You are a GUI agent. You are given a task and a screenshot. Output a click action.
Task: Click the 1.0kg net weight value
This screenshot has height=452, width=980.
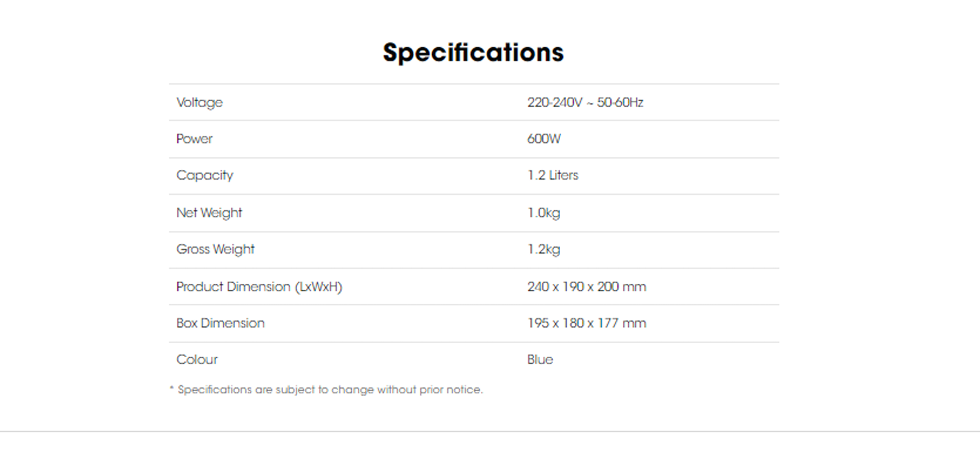point(543,213)
